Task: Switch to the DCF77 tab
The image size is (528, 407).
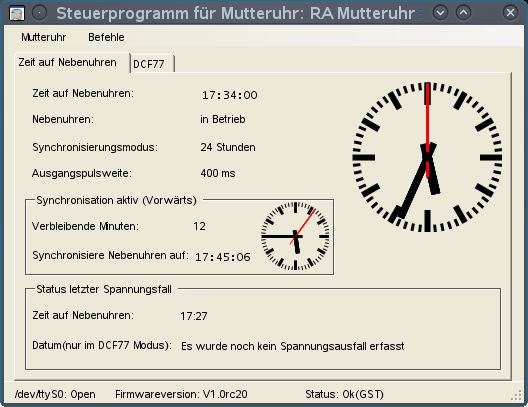Action: tap(152, 64)
